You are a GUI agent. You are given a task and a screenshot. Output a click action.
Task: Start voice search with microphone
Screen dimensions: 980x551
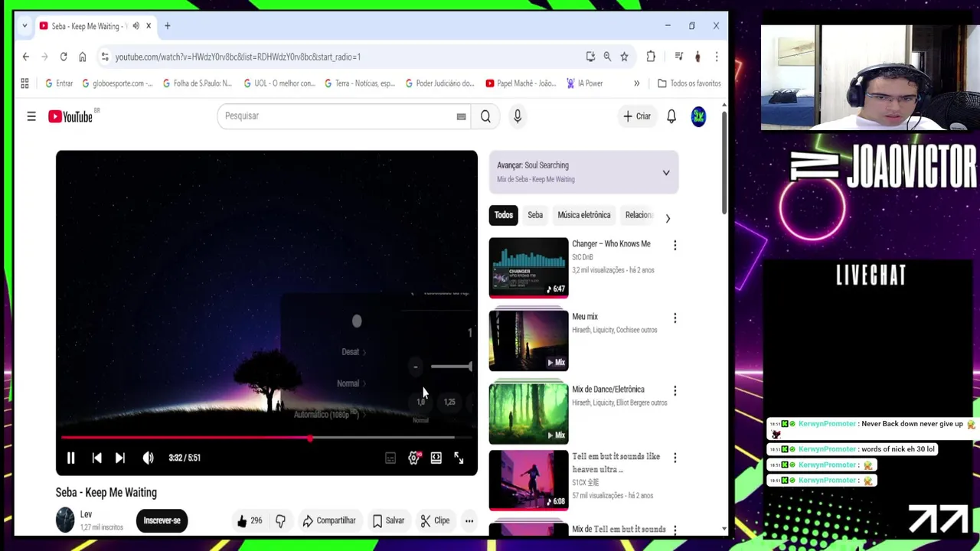[518, 116]
